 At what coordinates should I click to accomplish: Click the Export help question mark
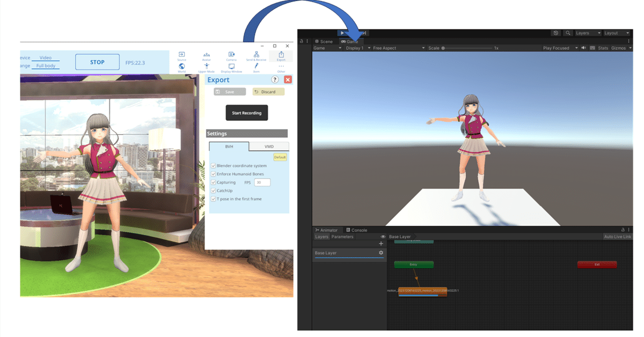pyautogui.click(x=275, y=79)
